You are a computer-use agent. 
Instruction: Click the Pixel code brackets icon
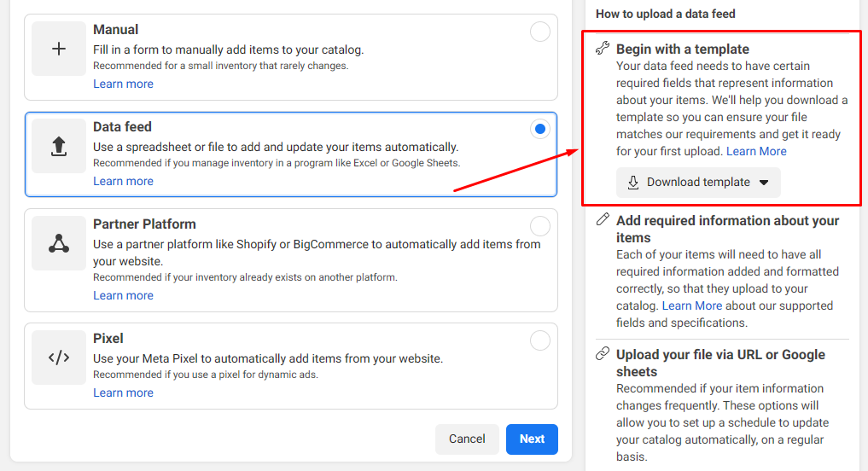[59, 358]
